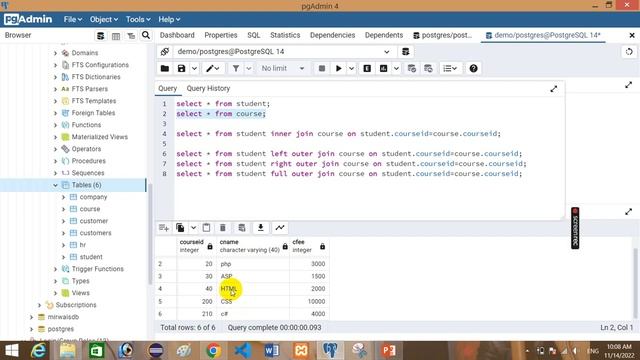640x360 pixels.
Task: Delete selected rows with trash icon
Action: click(x=223, y=228)
